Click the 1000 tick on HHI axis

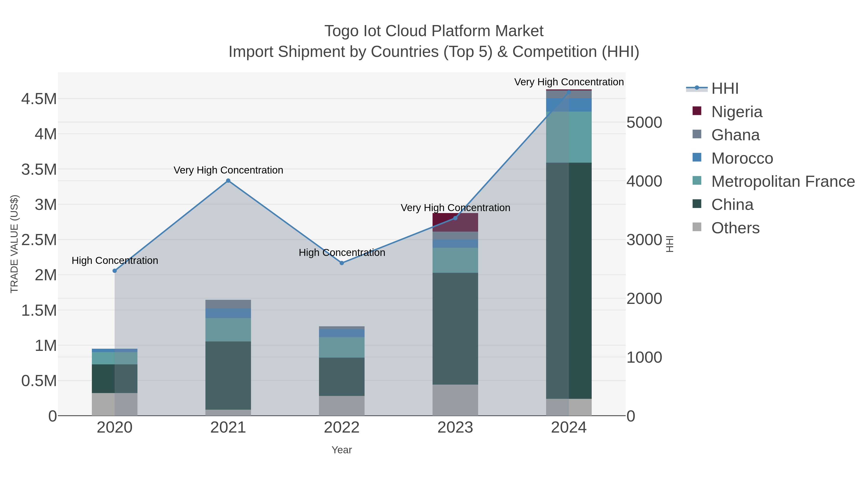tap(644, 357)
